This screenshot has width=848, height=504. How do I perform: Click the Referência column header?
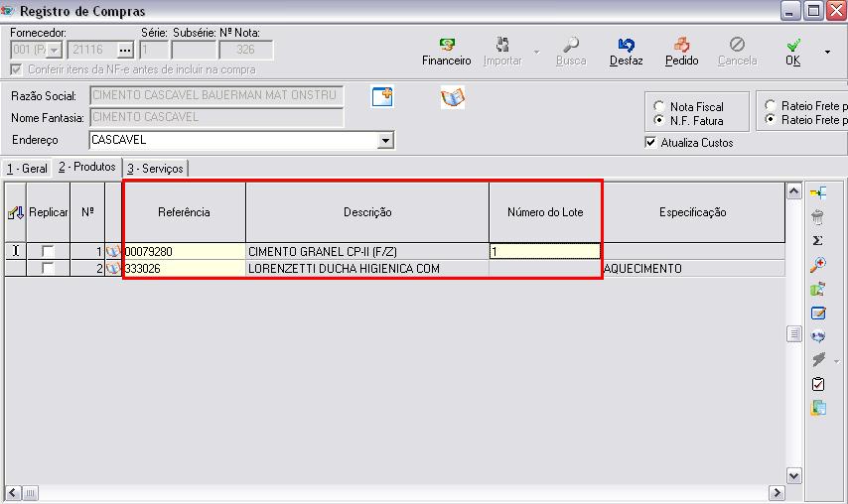[184, 212]
